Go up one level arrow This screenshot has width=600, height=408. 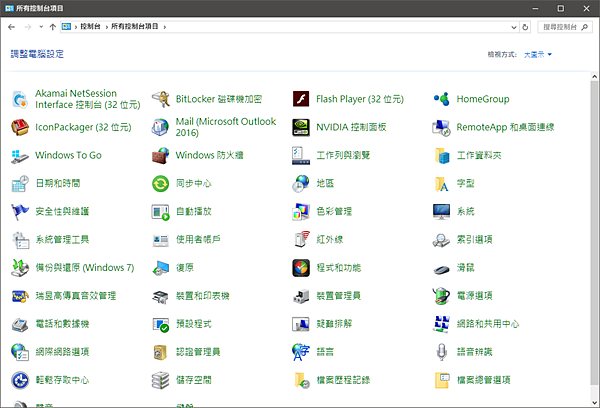coord(53,27)
